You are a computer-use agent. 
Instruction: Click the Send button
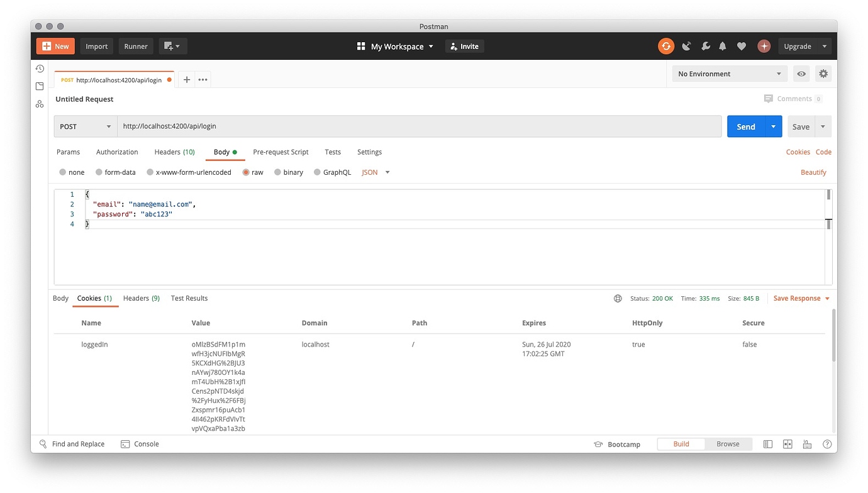(x=746, y=126)
